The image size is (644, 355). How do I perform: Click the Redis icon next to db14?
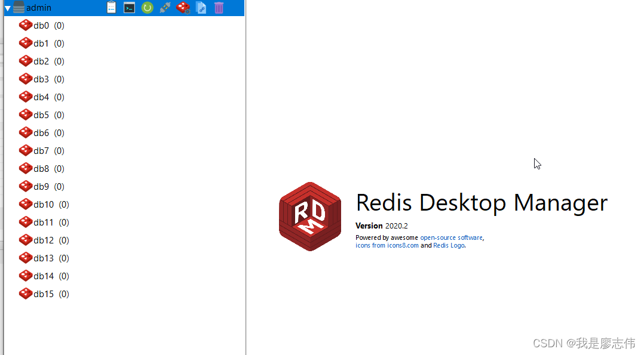(26, 276)
